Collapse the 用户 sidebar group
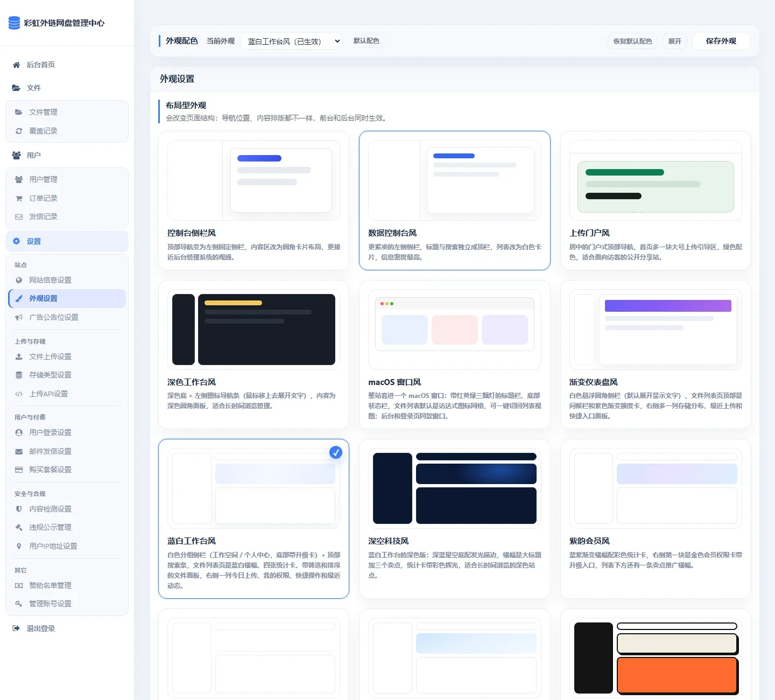 coord(67,155)
